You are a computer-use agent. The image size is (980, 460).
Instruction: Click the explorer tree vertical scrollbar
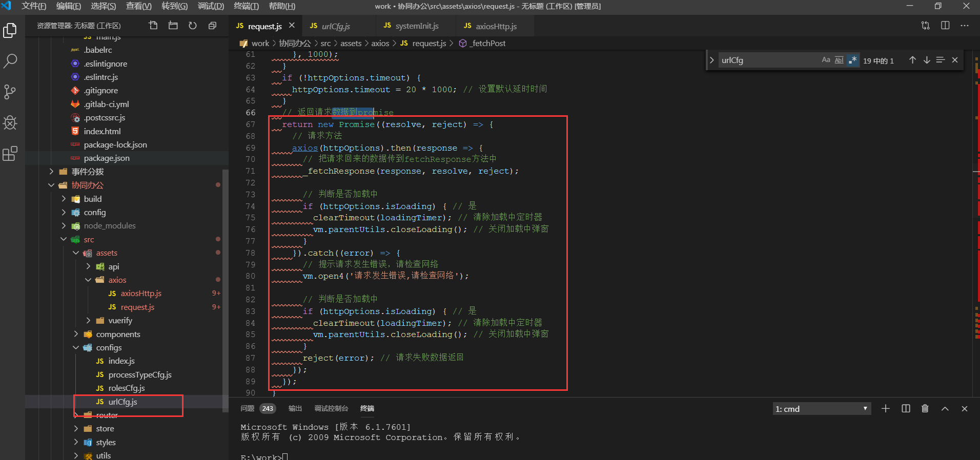pyautogui.click(x=226, y=289)
